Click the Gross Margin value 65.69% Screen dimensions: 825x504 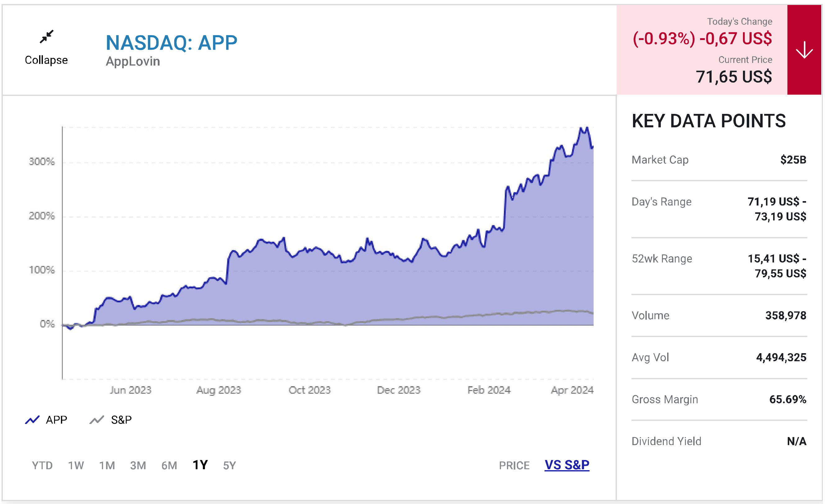[x=788, y=399]
